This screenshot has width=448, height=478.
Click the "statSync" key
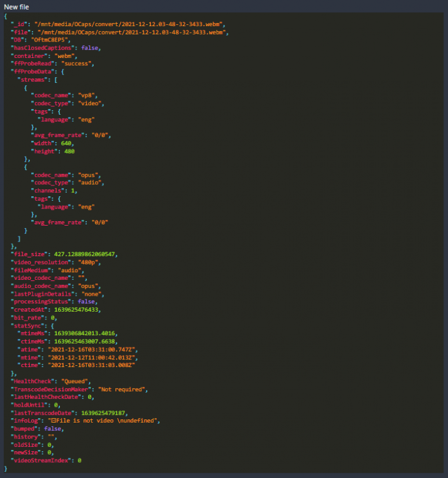point(29,326)
